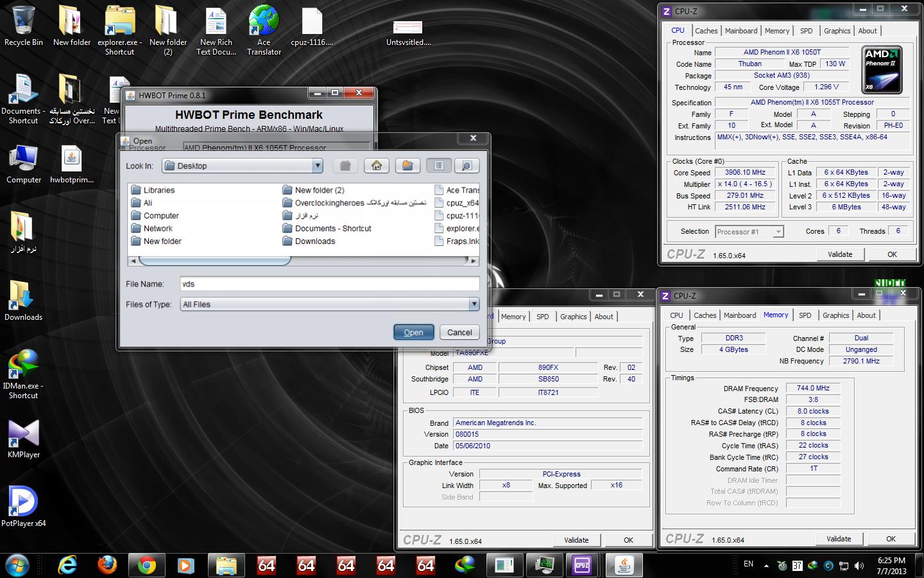
Task: Click the Home button in Open dialog toolbar
Action: [x=377, y=166]
